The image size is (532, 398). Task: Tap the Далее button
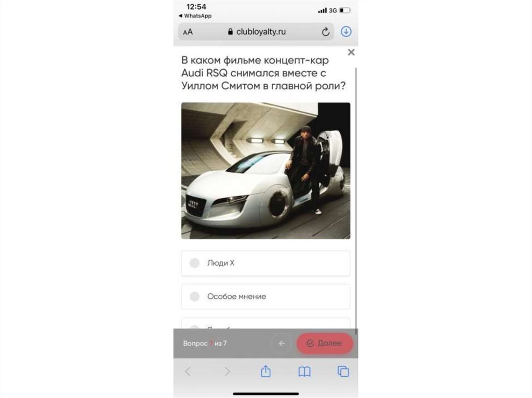point(325,344)
